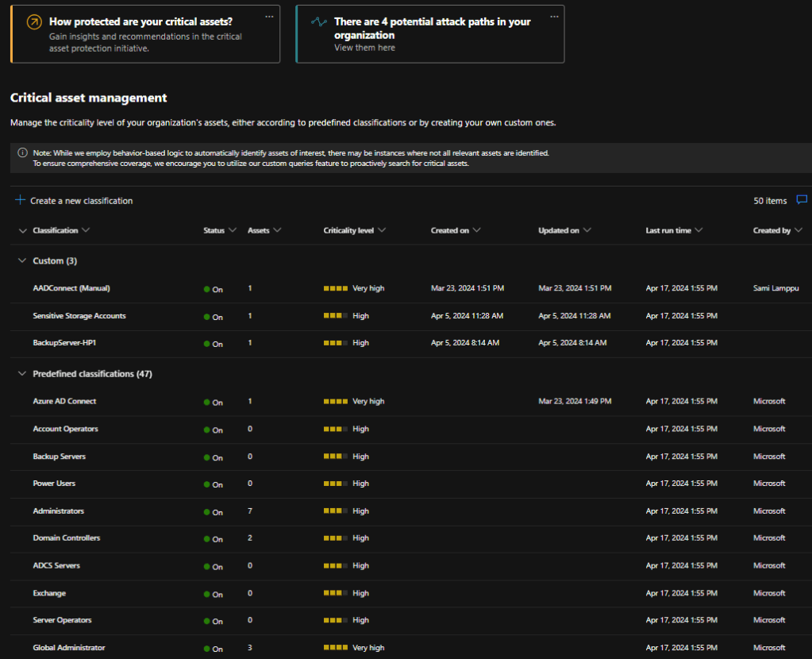Click green status dot for AADConnect (Manual)
812x659 pixels.
207,290
